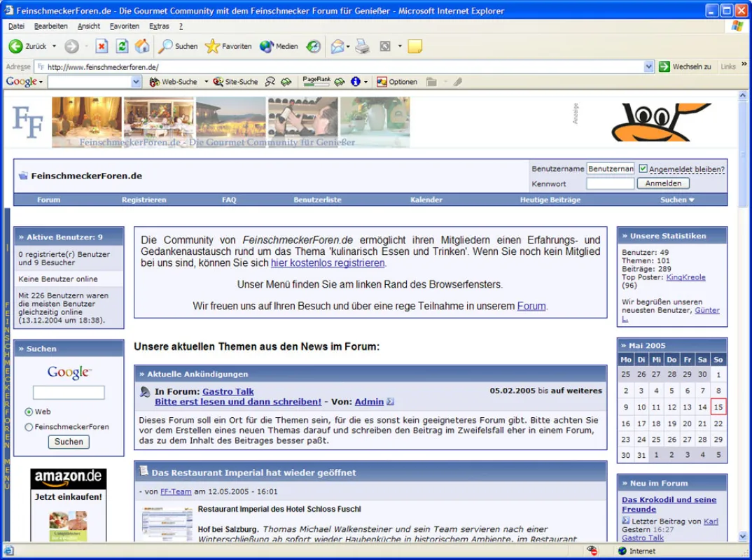Image resolution: width=752 pixels, height=560 pixels.
Task: Open Top Poster KingKreole profile link
Action: point(685,277)
